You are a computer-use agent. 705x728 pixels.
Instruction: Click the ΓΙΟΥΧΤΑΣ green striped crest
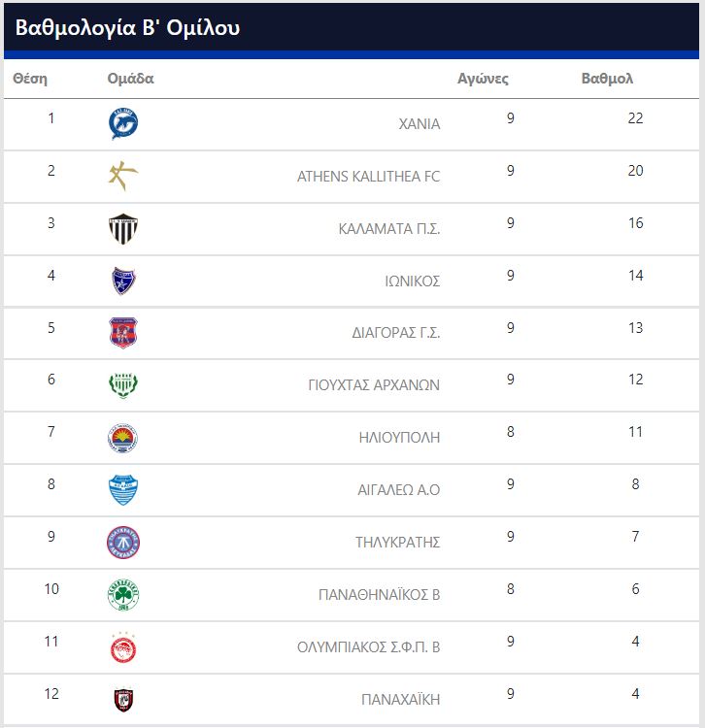[123, 385]
